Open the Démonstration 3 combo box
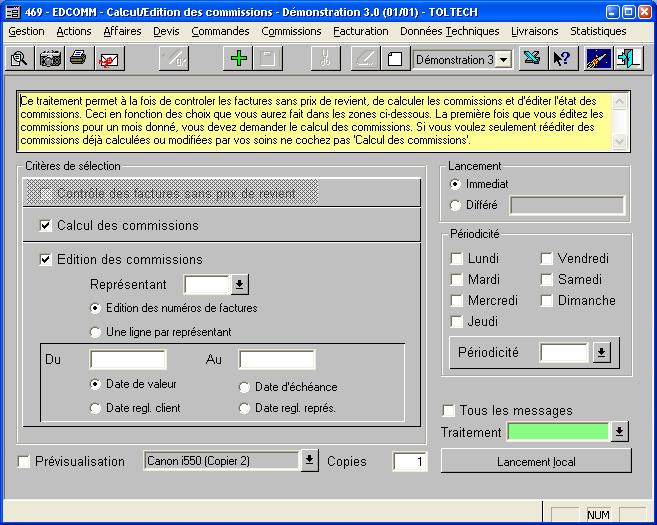Image resolution: width=657 pixels, height=525 pixels. (503, 60)
